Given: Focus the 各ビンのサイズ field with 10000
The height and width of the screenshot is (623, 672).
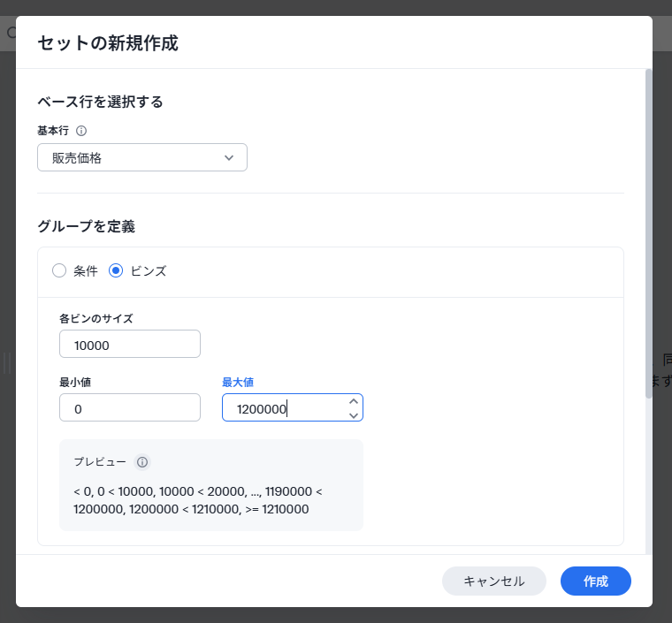Looking at the screenshot, I should point(130,344).
